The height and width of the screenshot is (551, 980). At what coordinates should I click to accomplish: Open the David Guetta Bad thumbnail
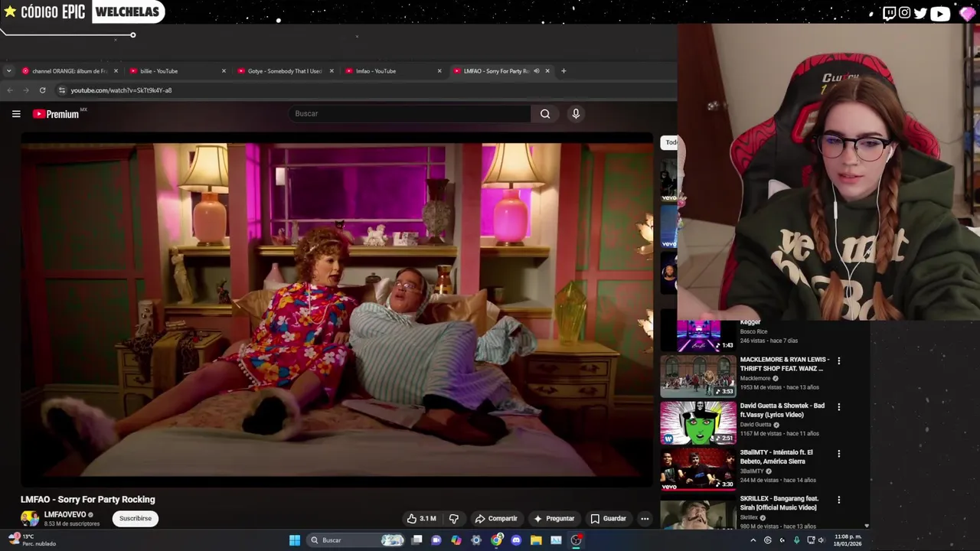[698, 422]
